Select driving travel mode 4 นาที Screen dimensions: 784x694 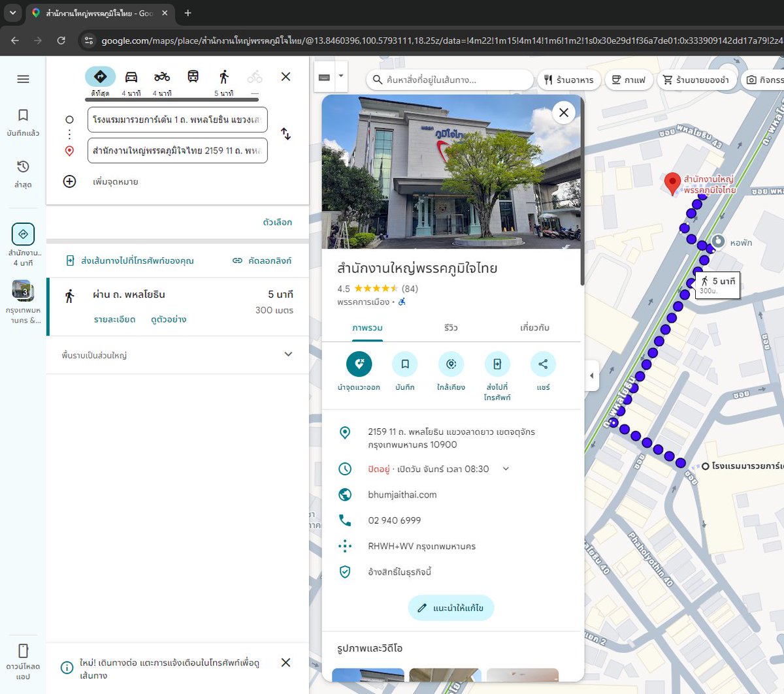click(131, 82)
